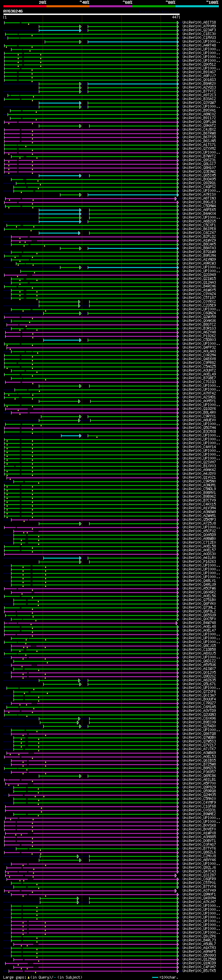Viewport: 222px width, 980px height.
Task: Open the UniRef100_A3TV49 hit
Action: coord(199,891)
